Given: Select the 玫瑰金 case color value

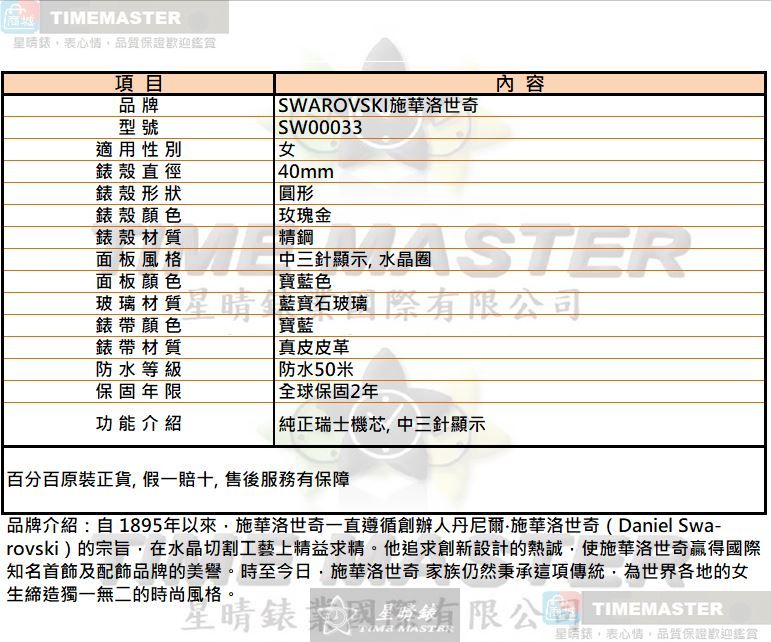Looking at the screenshot, I should click(305, 216).
